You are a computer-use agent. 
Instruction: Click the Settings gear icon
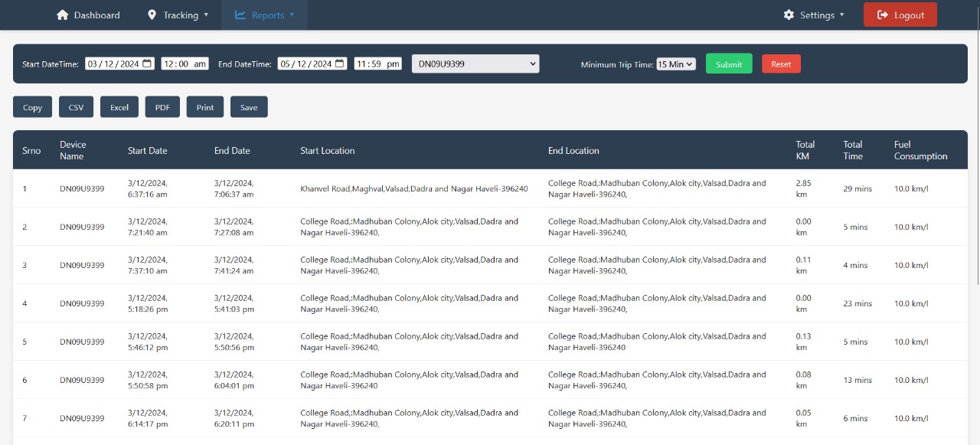(788, 15)
